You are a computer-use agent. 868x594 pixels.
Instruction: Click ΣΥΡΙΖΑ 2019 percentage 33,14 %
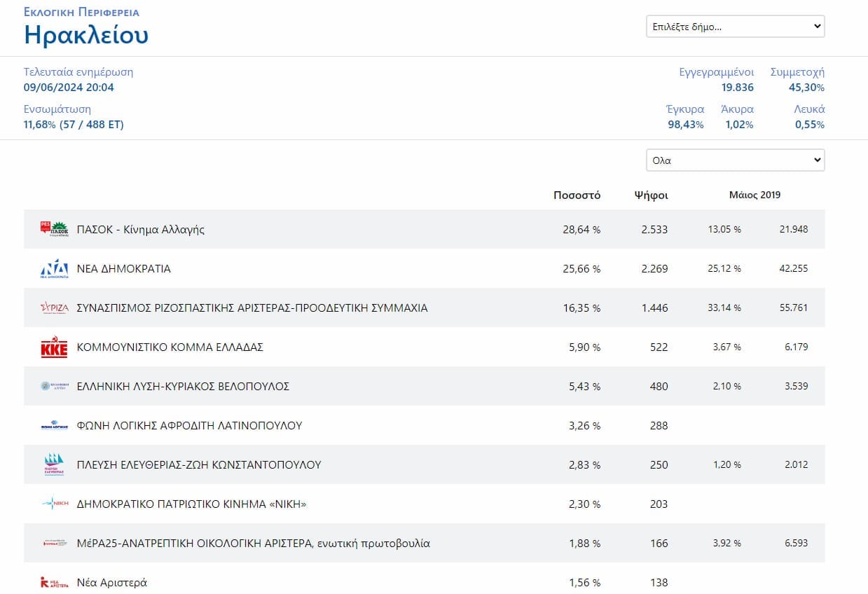pos(724,308)
